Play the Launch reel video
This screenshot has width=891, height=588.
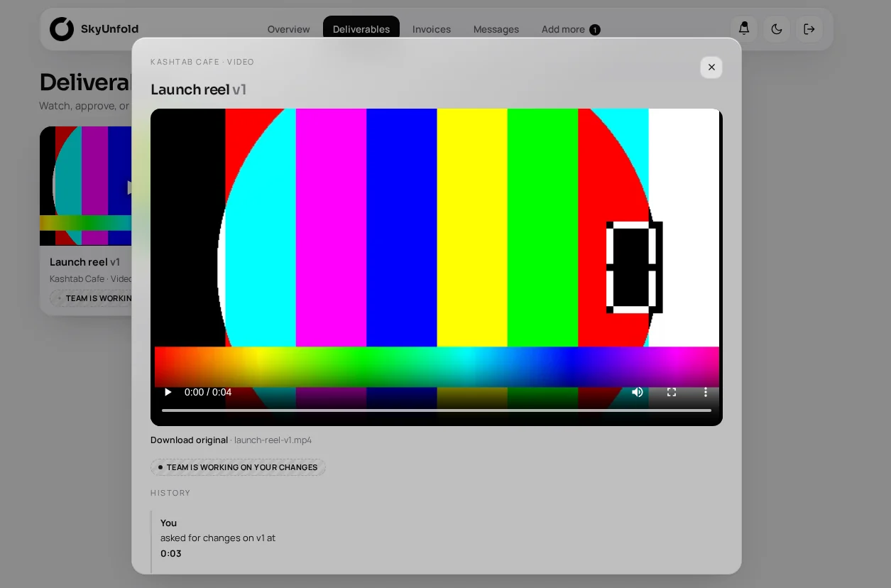(168, 392)
